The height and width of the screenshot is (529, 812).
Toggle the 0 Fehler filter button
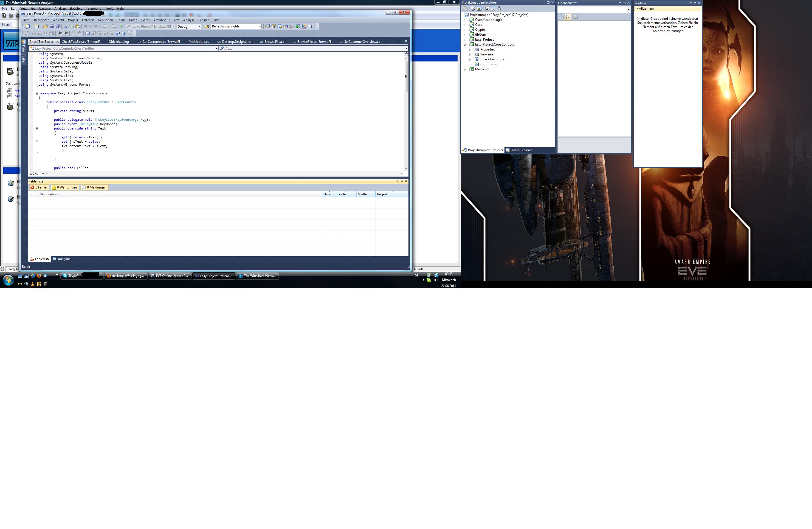(39, 187)
